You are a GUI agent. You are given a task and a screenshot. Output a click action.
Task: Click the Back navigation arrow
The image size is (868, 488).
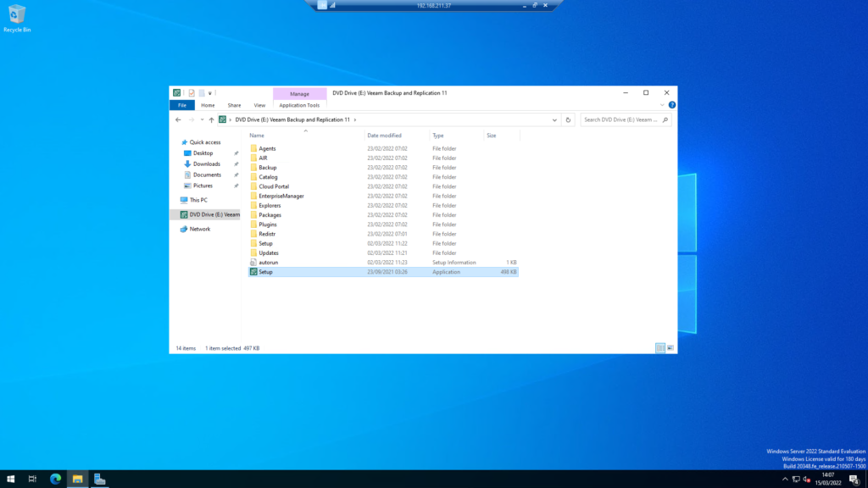tap(178, 119)
